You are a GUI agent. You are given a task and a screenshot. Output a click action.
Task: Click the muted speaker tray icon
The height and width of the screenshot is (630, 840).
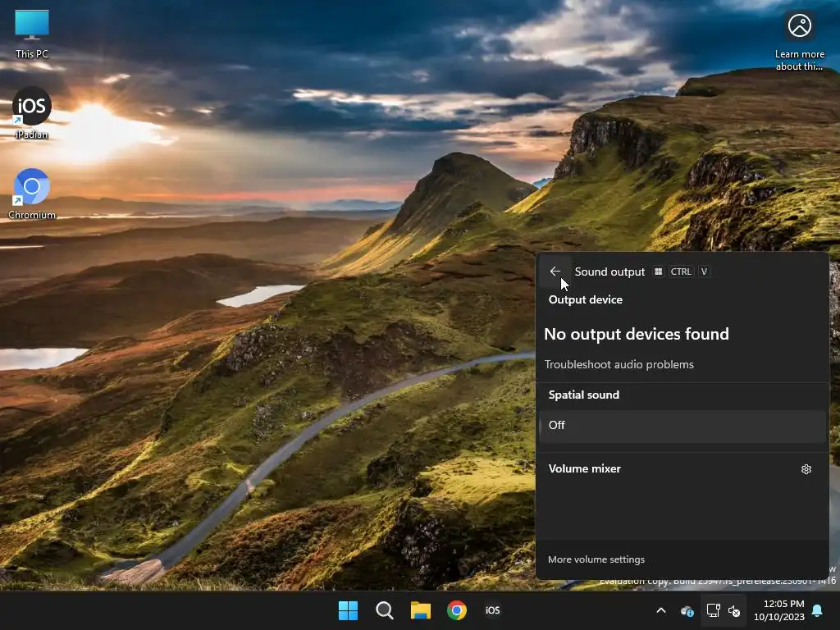(x=734, y=610)
